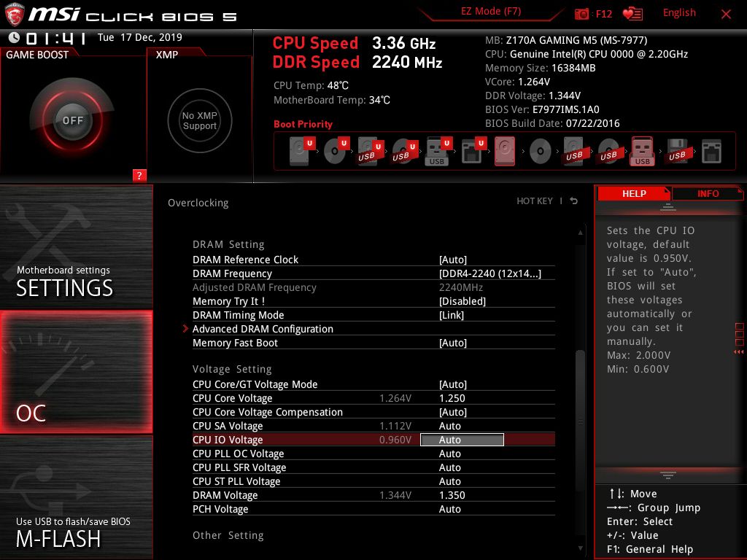Click the PCH Voltage Auto value
Viewport: 747px width, 560px height.
(x=449, y=509)
